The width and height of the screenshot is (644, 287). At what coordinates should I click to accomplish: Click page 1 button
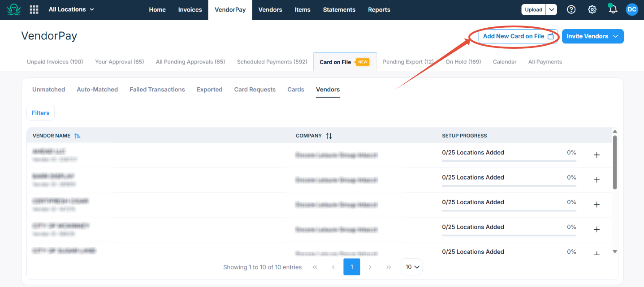pyautogui.click(x=352, y=267)
